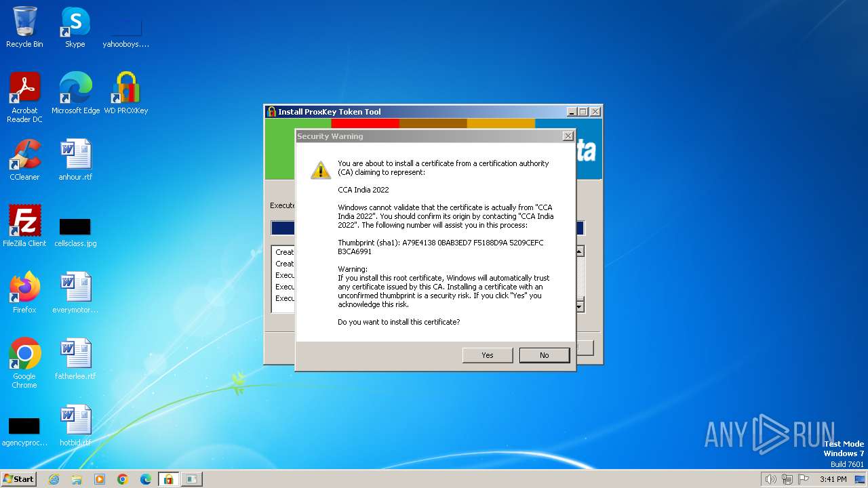868x488 pixels.
Task: Click the padlock icon in installer title bar
Action: (271, 112)
